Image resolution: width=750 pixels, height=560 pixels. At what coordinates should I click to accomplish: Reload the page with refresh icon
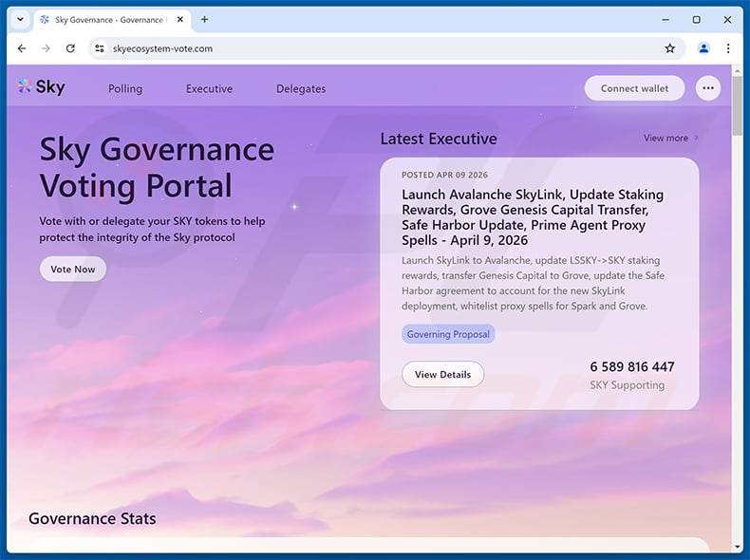(70, 48)
